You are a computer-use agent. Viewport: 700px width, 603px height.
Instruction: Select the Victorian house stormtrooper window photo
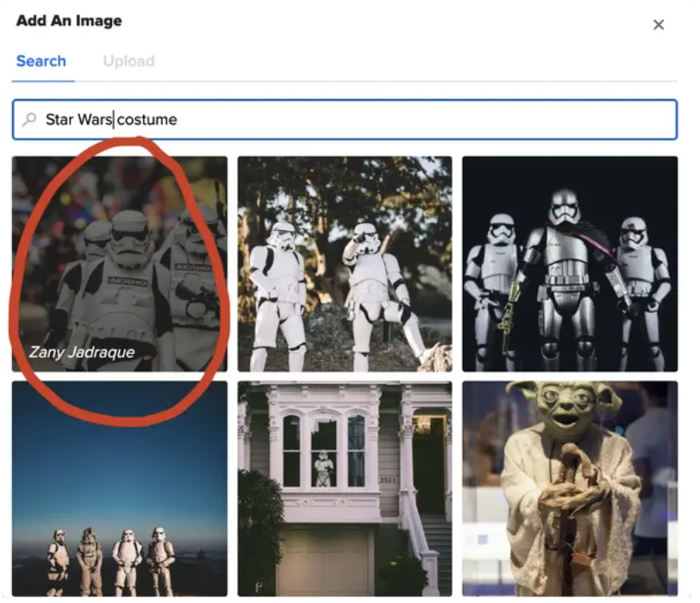point(345,488)
